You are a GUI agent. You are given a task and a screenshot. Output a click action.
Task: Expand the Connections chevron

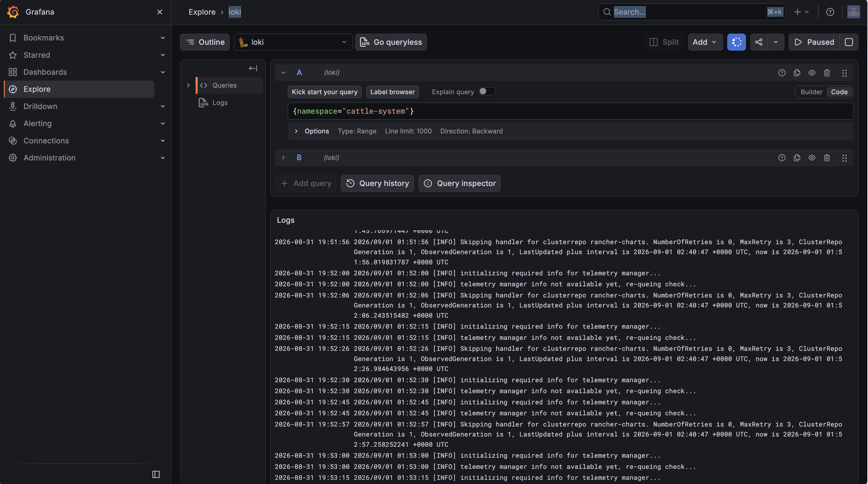[163, 141]
